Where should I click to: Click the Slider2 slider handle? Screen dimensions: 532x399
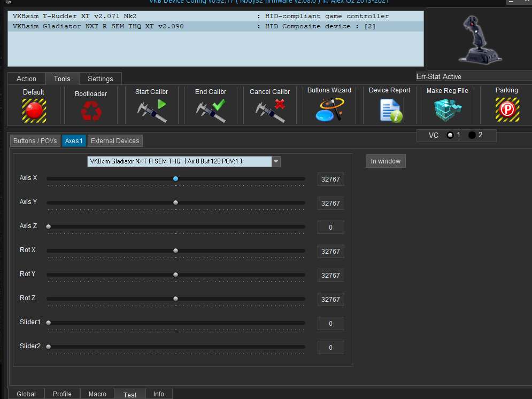tap(49, 347)
